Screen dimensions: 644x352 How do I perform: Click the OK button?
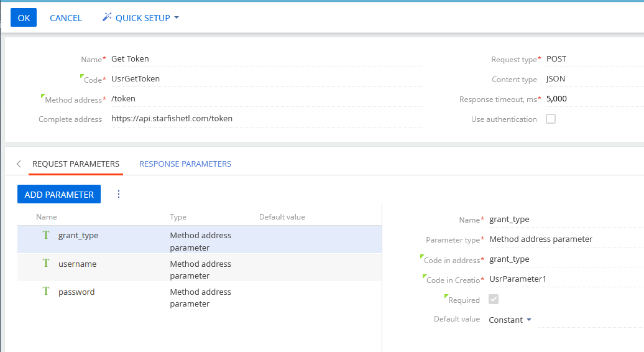pyautogui.click(x=24, y=17)
